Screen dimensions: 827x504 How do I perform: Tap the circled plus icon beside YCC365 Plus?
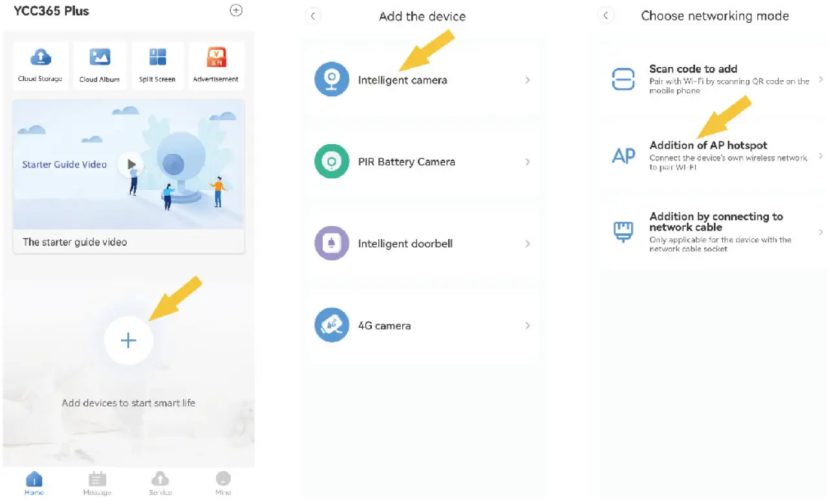click(236, 10)
